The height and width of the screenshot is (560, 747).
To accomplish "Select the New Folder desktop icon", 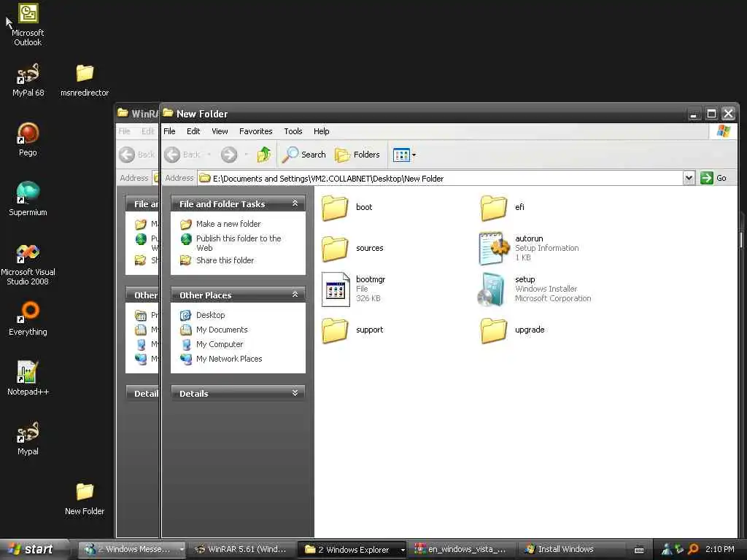I will point(85,499).
